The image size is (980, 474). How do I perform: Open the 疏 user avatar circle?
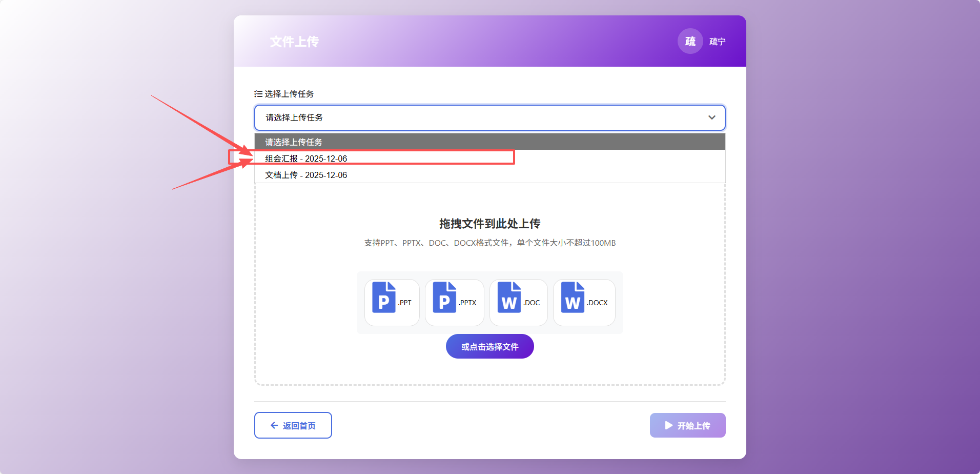point(690,41)
